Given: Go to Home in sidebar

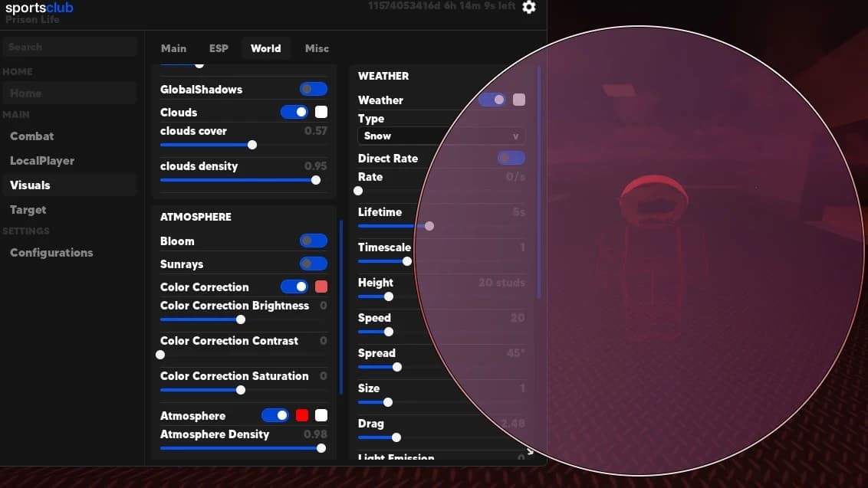Looking at the screenshot, I should (69, 93).
